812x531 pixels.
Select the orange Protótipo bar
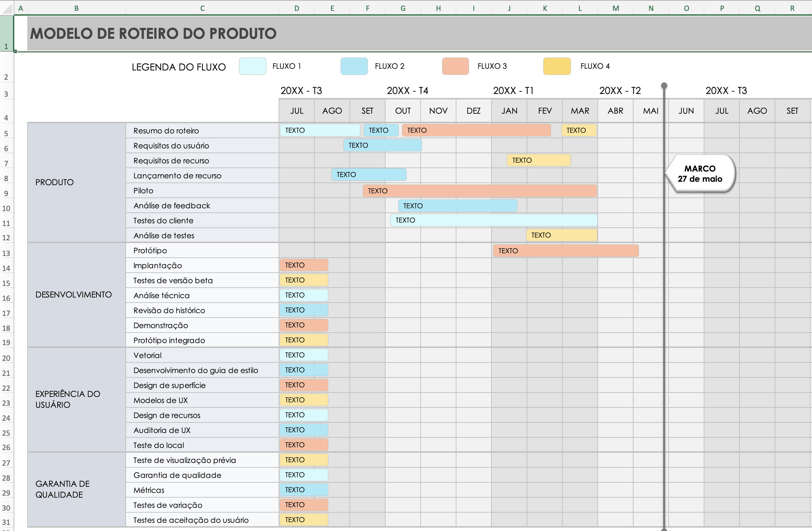[566, 251]
